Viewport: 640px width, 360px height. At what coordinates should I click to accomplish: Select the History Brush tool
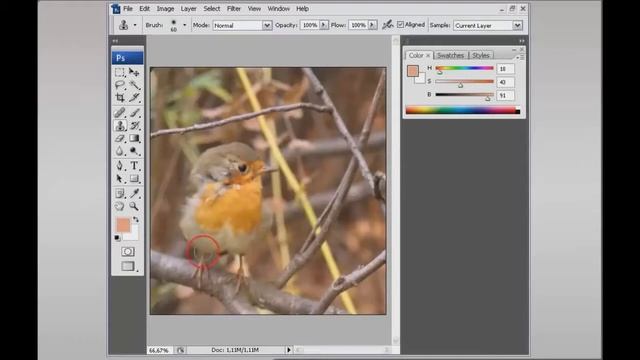coord(134,126)
